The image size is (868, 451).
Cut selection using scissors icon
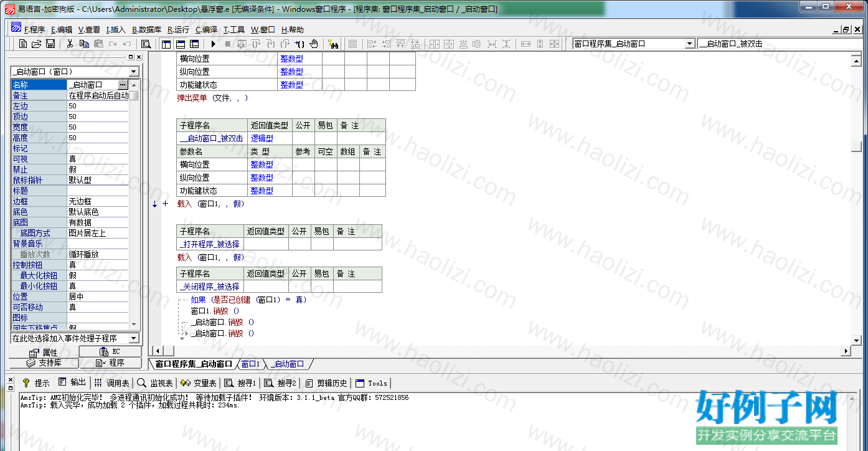pos(70,44)
